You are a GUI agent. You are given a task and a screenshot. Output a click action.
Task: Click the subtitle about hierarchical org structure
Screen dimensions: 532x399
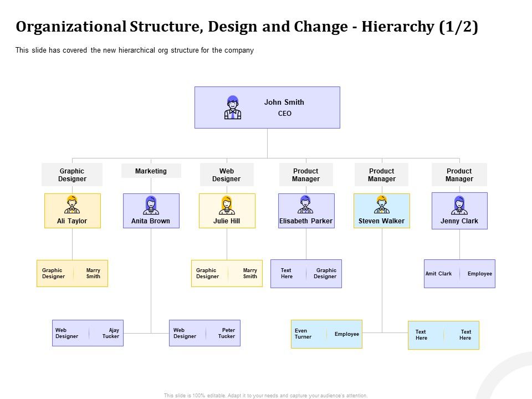click(x=134, y=50)
